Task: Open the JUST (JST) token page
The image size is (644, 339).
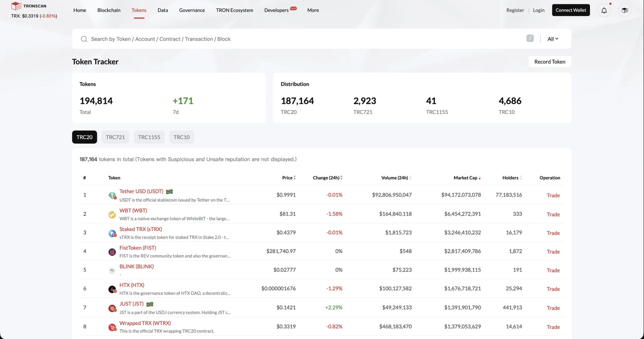Action: [131, 304]
